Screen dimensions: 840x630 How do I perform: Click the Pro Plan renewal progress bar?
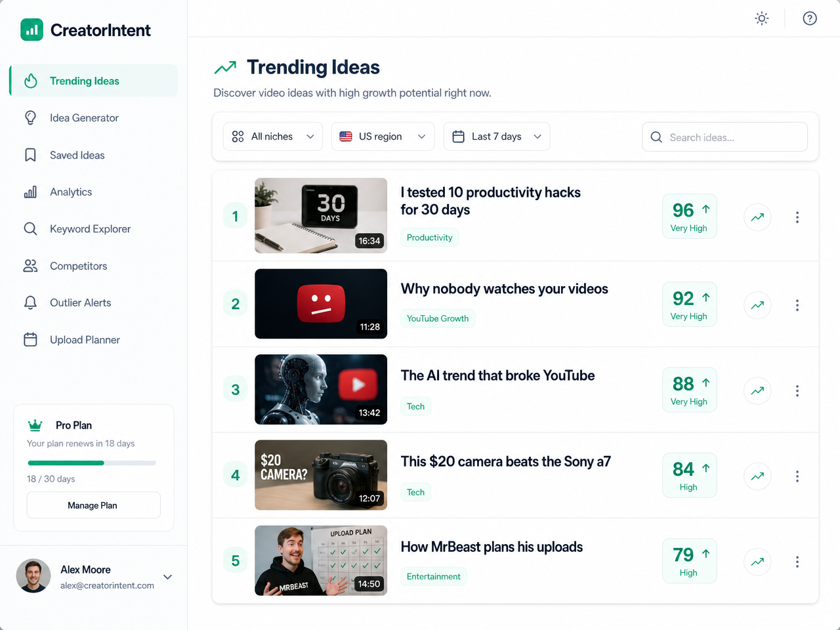coord(92,463)
